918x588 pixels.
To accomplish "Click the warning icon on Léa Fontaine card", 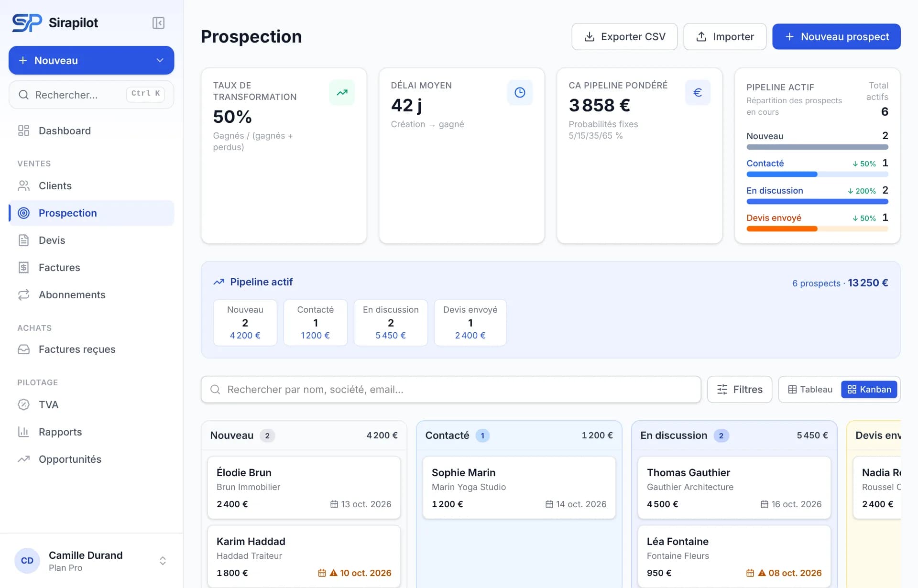I will point(762,573).
